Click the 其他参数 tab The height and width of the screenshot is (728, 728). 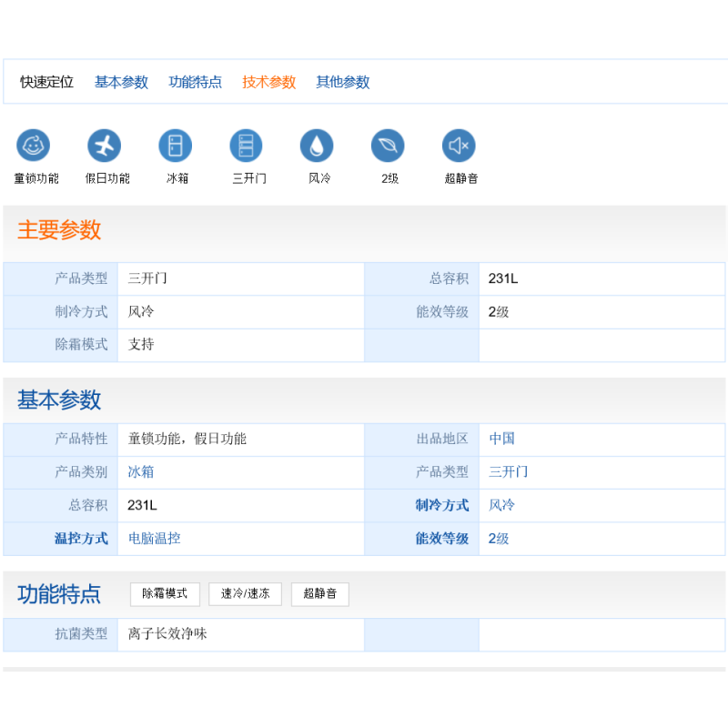[342, 82]
